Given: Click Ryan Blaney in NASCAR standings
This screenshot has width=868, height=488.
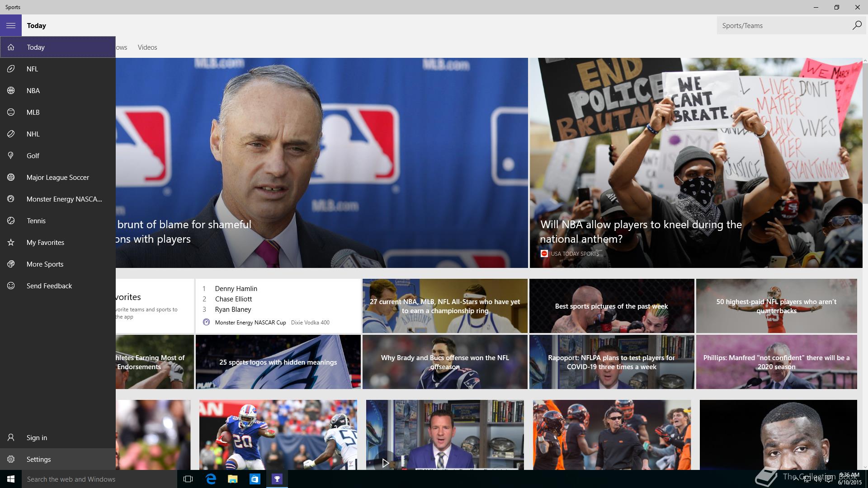Looking at the screenshot, I should tap(233, 309).
